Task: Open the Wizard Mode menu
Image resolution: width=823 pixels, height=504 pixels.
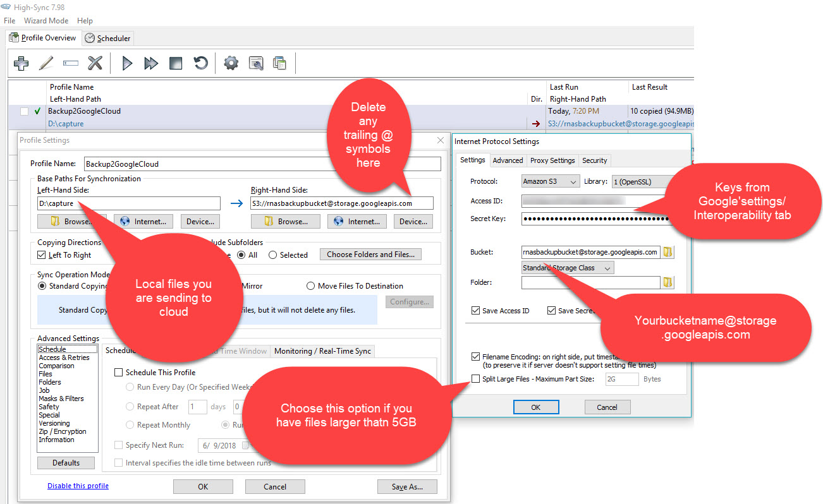Action: pyautogui.click(x=46, y=21)
